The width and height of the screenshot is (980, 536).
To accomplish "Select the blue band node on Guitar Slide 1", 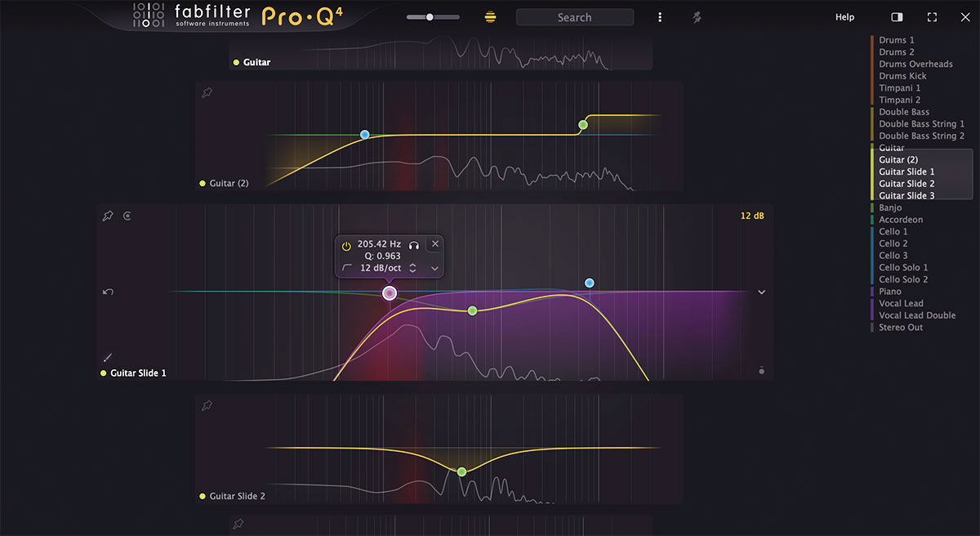I will pyautogui.click(x=590, y=283).
